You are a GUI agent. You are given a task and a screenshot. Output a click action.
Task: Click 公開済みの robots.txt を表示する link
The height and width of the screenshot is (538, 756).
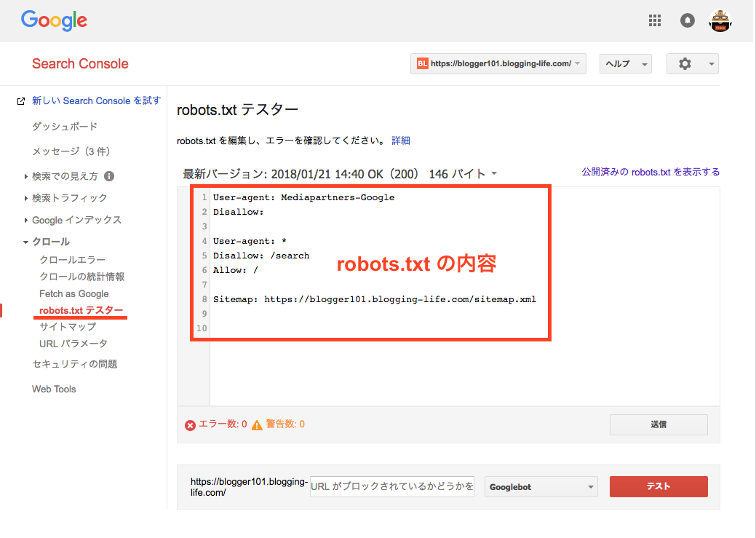(650, 172)
